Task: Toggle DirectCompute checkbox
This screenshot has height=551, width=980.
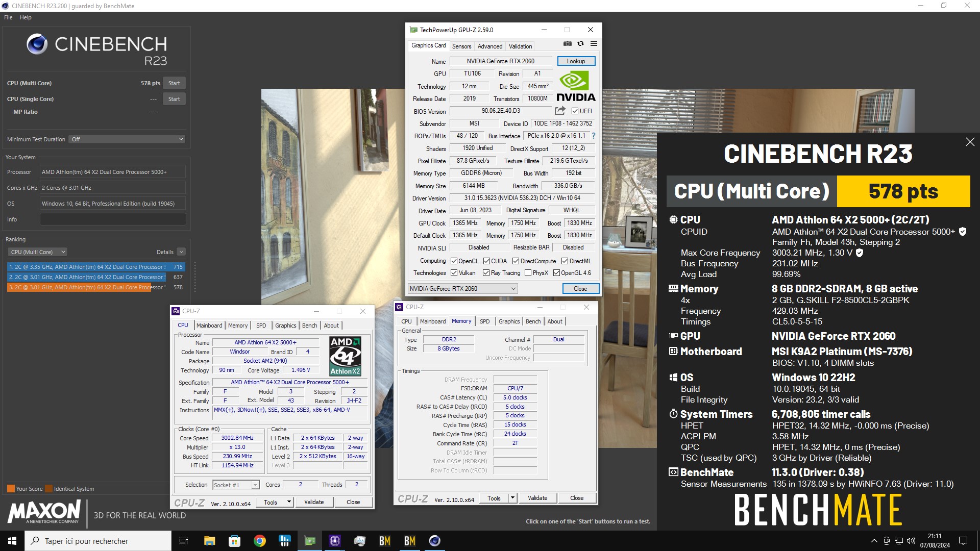Action: (x=516, y=261)
